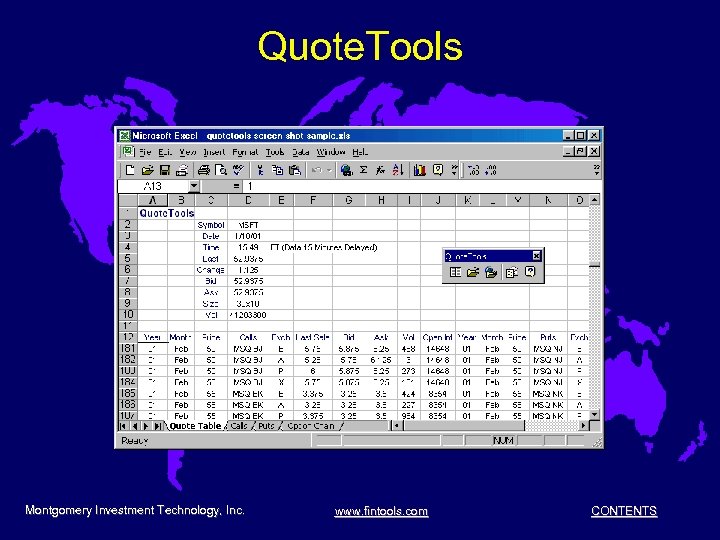Click the vertical scrollbar up arrow
The height and width of the screenshot is (540, 720).
595,200
